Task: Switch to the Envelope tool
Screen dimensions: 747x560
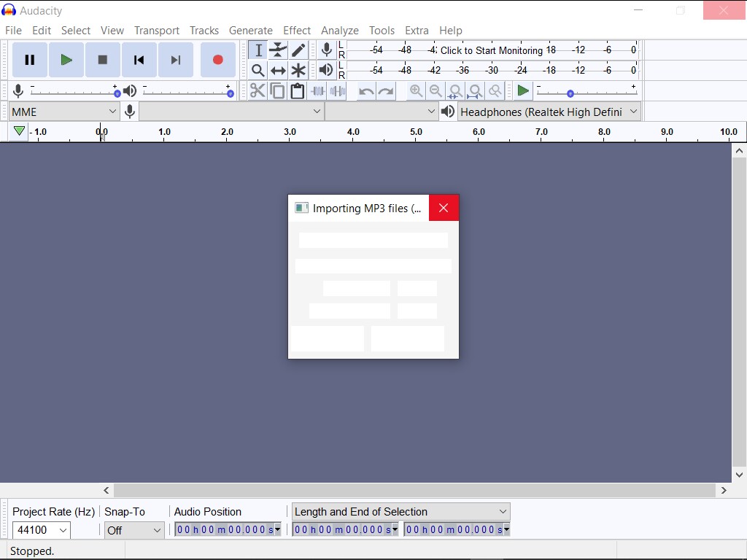Action: click(x=278, y=50)
